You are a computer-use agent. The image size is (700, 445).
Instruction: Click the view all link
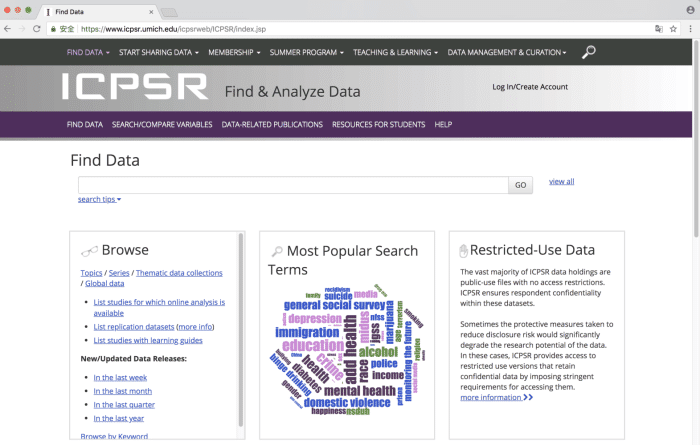pyautogui.click(x=562, y=181)
